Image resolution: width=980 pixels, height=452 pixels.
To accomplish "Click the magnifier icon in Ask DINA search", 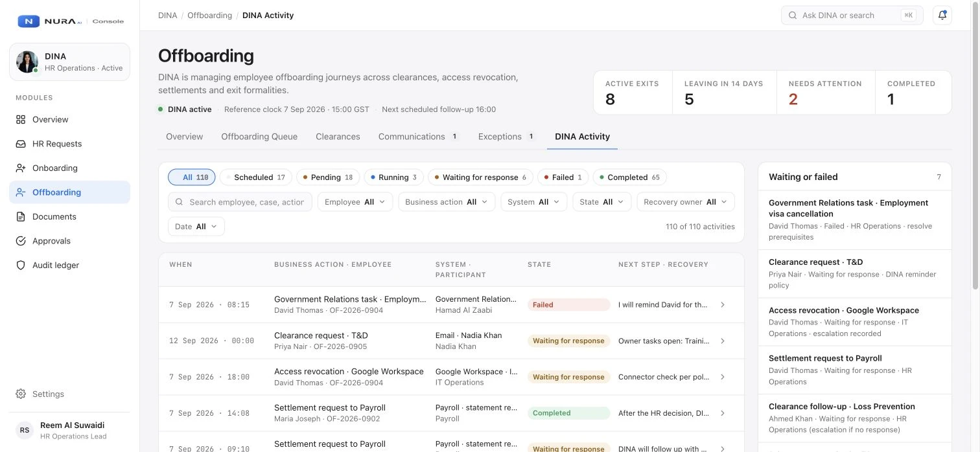I will coord(793,16).
